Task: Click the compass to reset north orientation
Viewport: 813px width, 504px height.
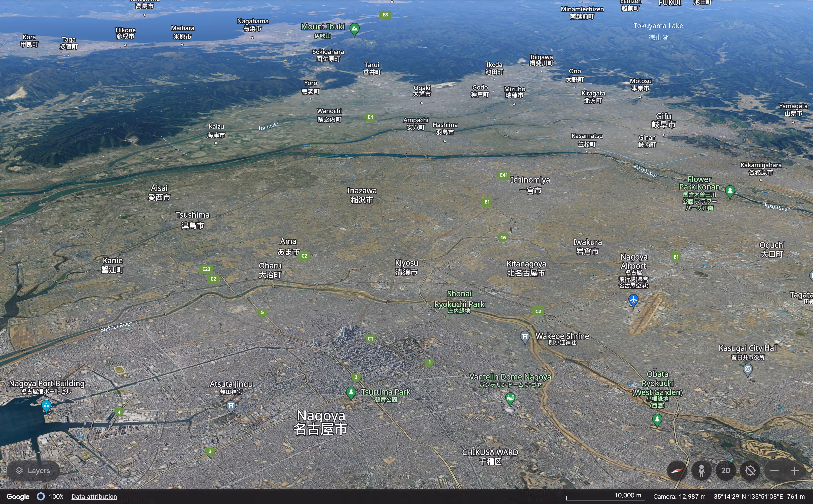Action: coord(677,470)
